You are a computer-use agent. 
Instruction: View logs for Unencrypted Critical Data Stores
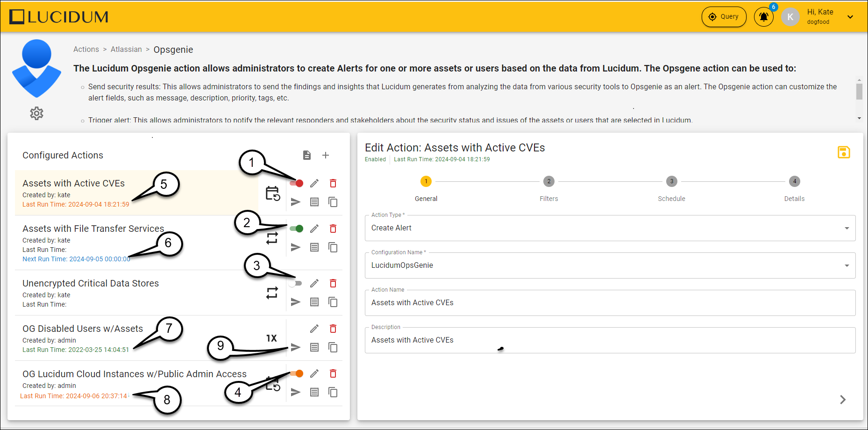coord(314,302)
